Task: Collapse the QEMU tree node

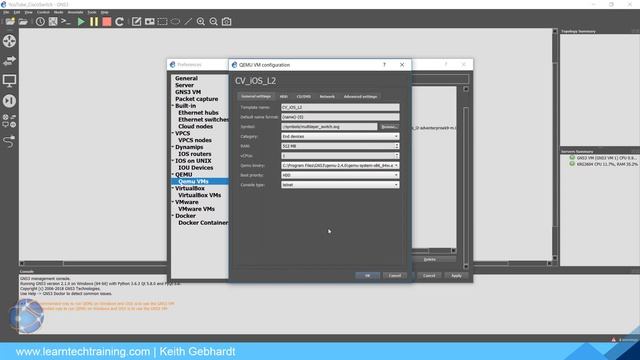Action: [x=173, y=175]
